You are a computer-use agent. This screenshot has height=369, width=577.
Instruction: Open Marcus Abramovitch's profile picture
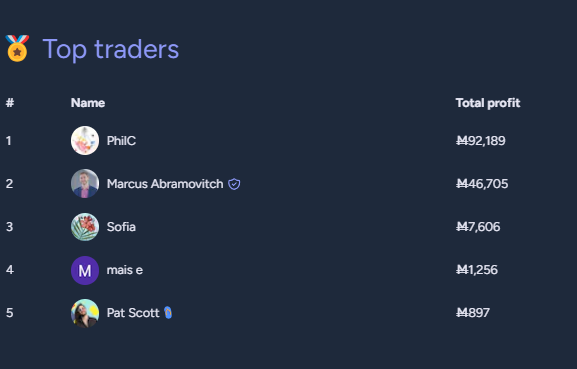click(85, 184)
